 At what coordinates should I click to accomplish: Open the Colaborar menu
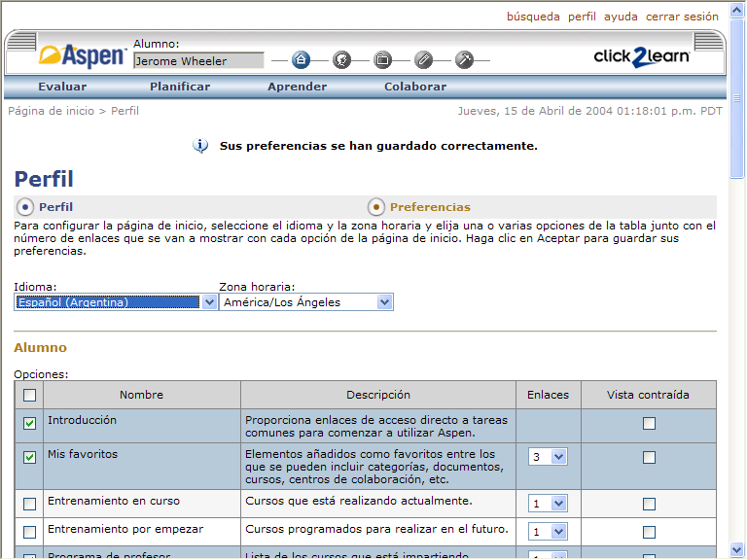[415, 87]
